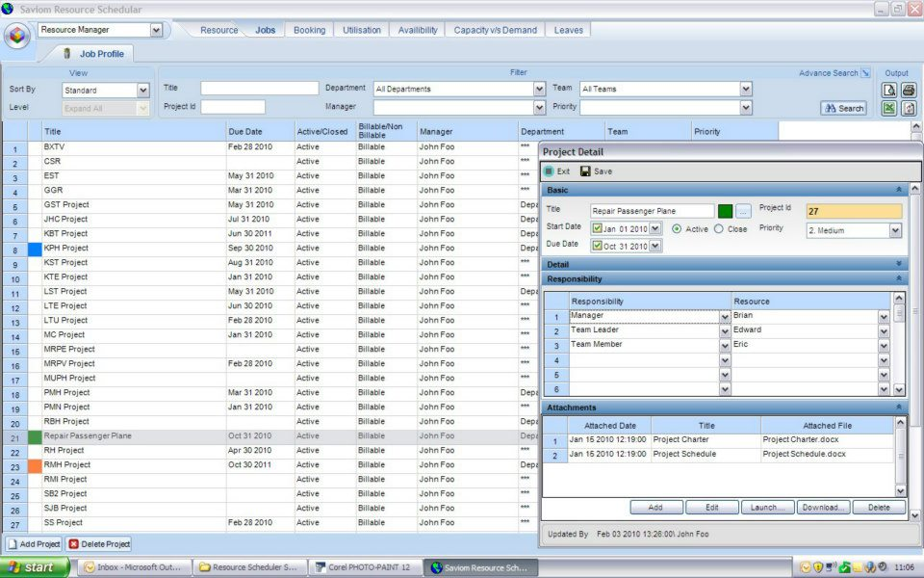Open Resource Scheduler folder in taskbar
This screenshot has height=578, width=924.
[x=250, y=567]
